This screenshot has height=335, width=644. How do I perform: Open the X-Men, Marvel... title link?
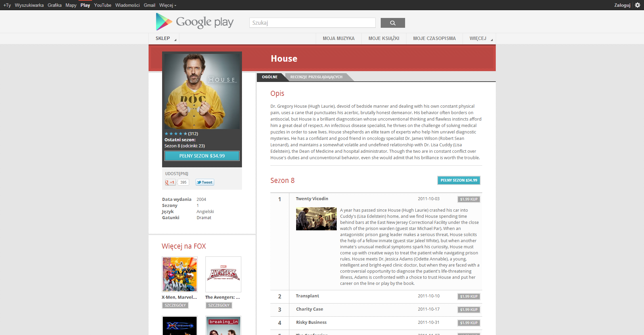(179, 297)
